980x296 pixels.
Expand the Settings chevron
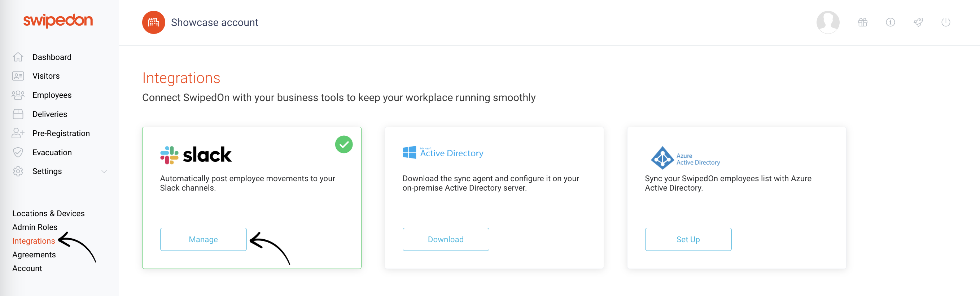click(x=104, y=171)
